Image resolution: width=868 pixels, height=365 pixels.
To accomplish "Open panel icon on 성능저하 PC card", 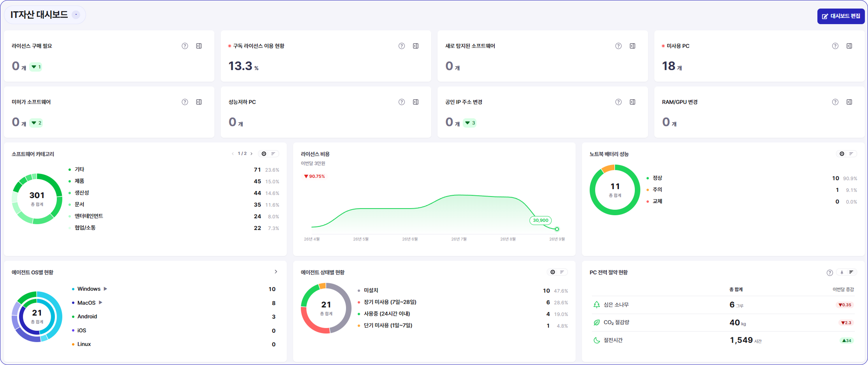I will (416, 102).
